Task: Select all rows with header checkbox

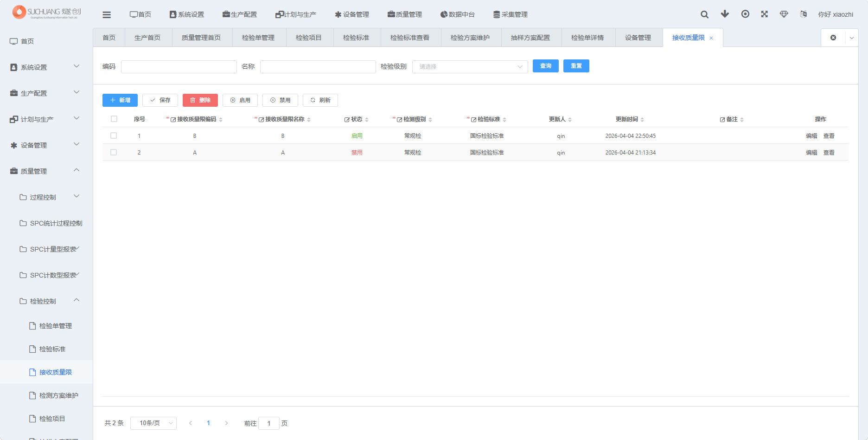Action: click(114, 119)
